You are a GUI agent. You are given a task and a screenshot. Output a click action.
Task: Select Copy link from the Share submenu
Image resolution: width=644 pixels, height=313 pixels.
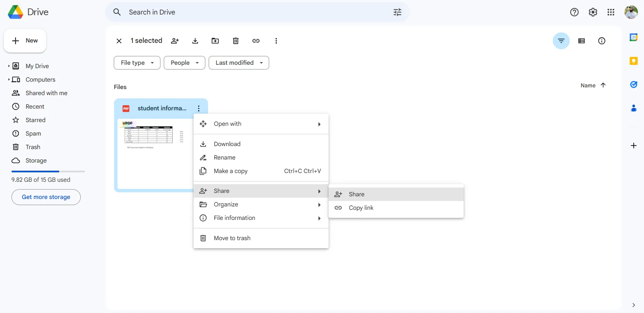click(x=361, y=208)
